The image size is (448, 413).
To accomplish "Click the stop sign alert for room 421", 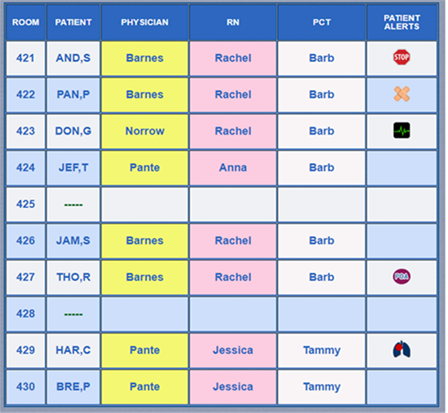I will 401,57.
